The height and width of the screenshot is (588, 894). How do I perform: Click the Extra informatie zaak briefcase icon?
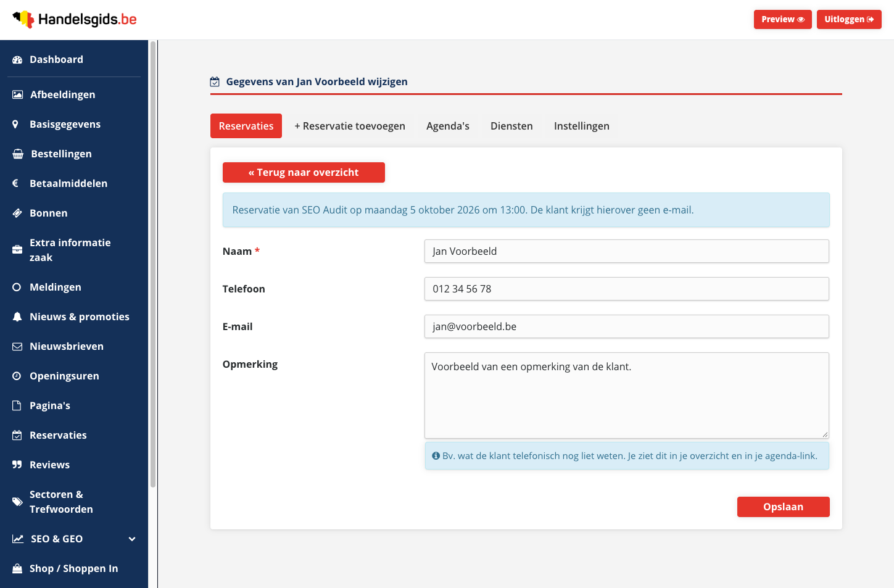pos(17,250)
